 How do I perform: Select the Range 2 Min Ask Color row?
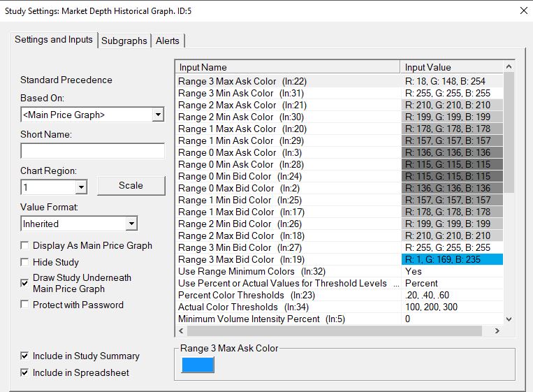coord(339,117)
